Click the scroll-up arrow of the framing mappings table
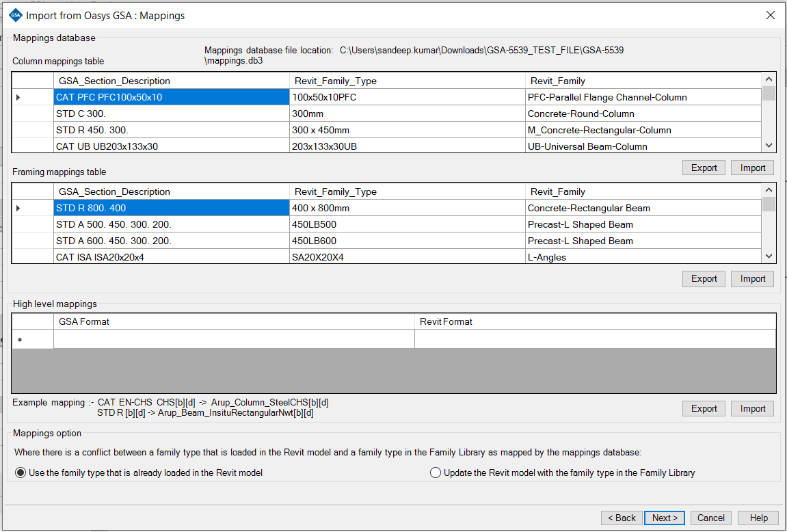787x532 pixels. click(769, 189)
